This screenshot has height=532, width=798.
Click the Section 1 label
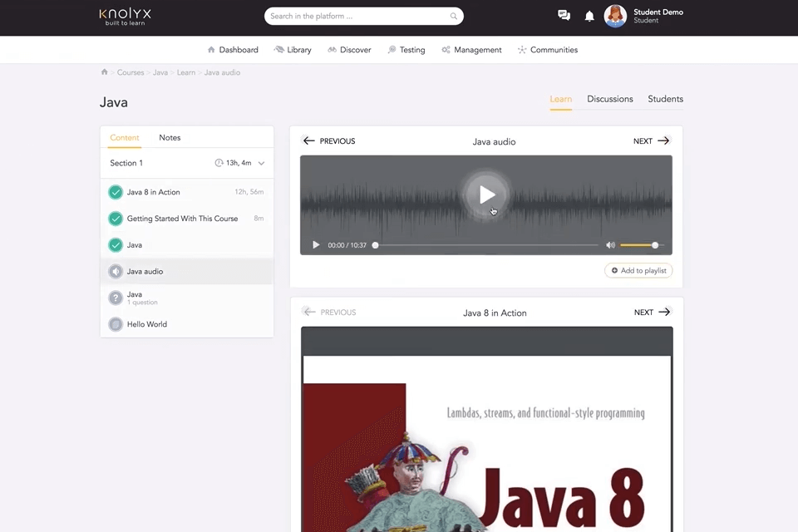126,163
